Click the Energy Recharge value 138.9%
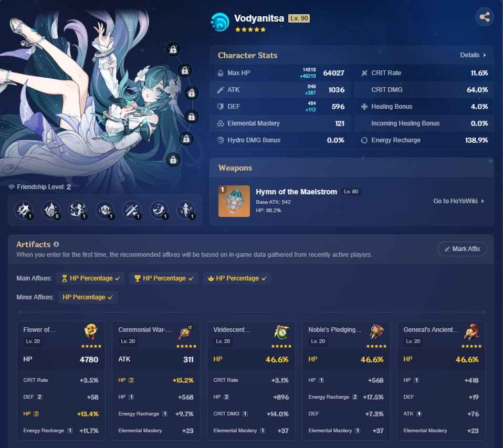Image resolution: width=503 pixels, height=448 pixels. [x=476, y=140]
